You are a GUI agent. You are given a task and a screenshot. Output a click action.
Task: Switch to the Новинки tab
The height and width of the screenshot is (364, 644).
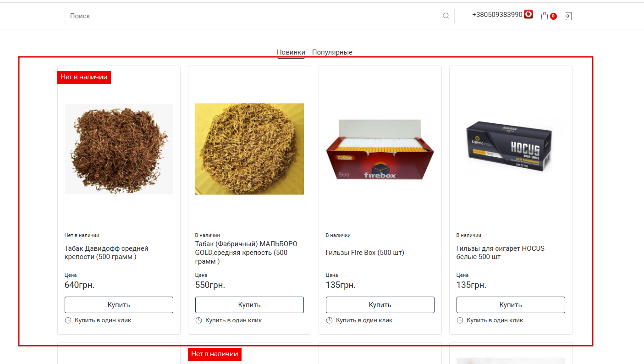[x=291, y=52]
